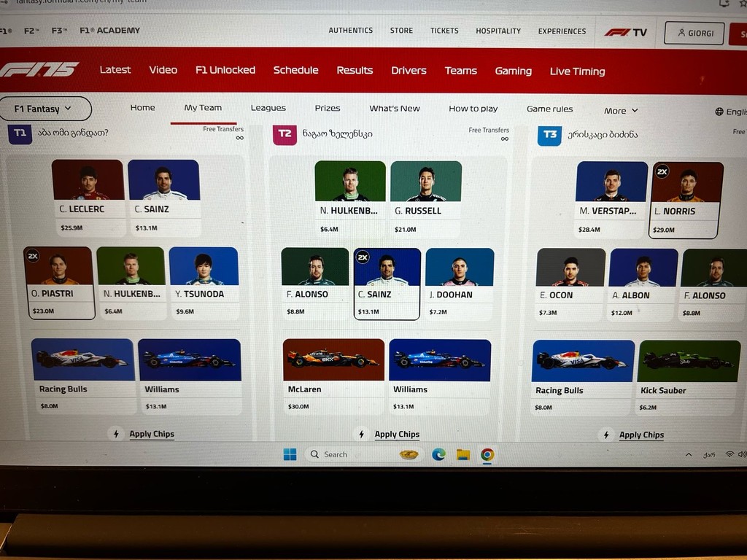Image resolution: width=747 pixels, height=560 pixels.
Task: Click the 2X badge on Sainz's T2 card
Action: pyautogui.click(x=363, y=257)
